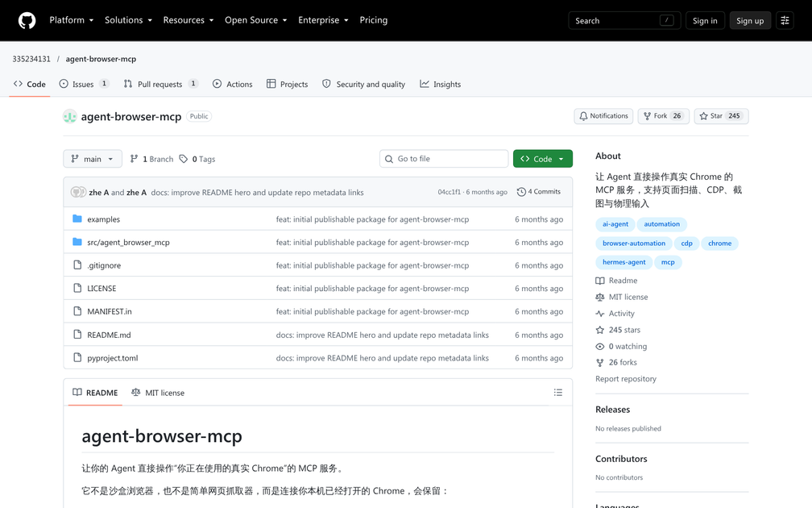Open the header settings sliders icon
Screen dimensions: 812x508
pos(785,21)
